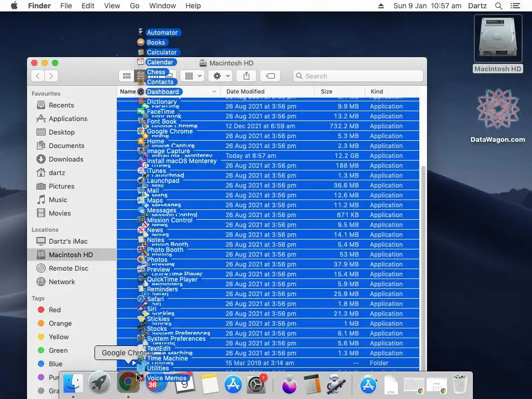Open the Apple menu

14,6
